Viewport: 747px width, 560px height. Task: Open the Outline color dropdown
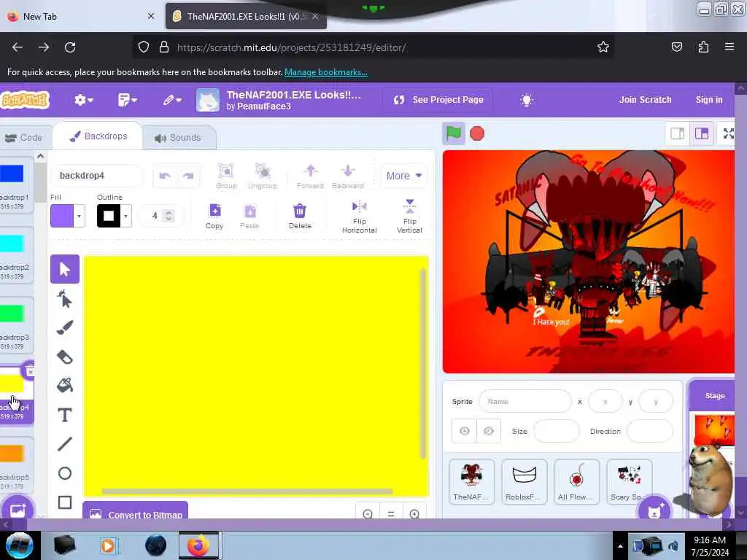(x=125, y=216)
